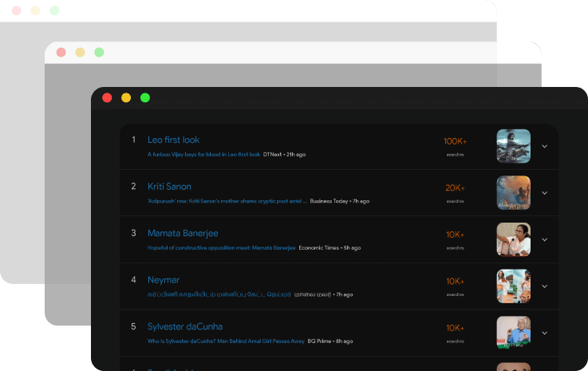
Task: Close the front dark window with red button
Action: 107,98
